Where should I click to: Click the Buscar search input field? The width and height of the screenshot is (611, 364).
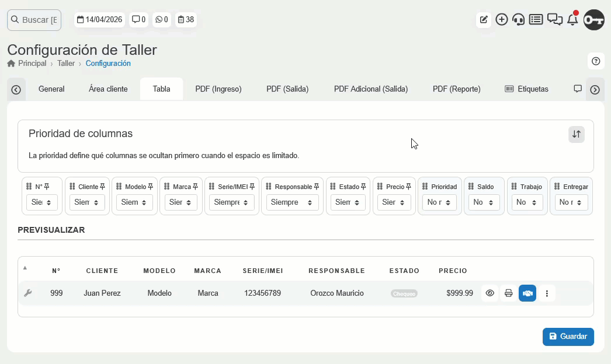pos(34,20)
